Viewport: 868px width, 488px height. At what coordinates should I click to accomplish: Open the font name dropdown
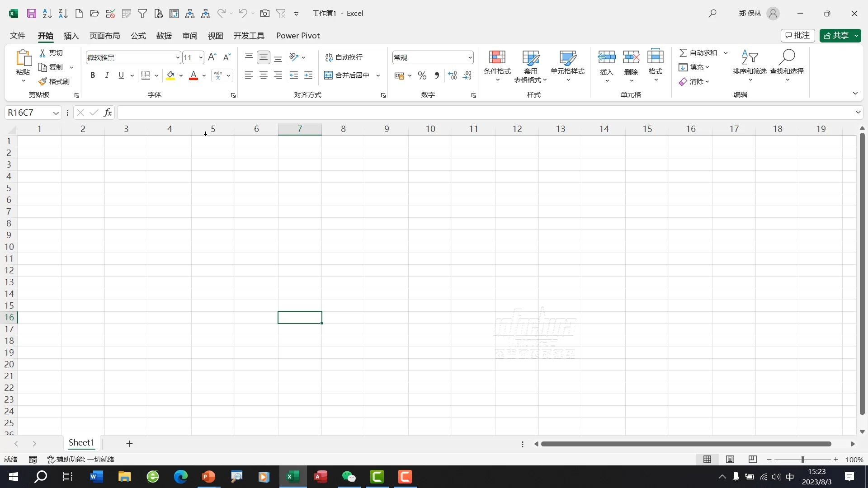coord(178,57)
